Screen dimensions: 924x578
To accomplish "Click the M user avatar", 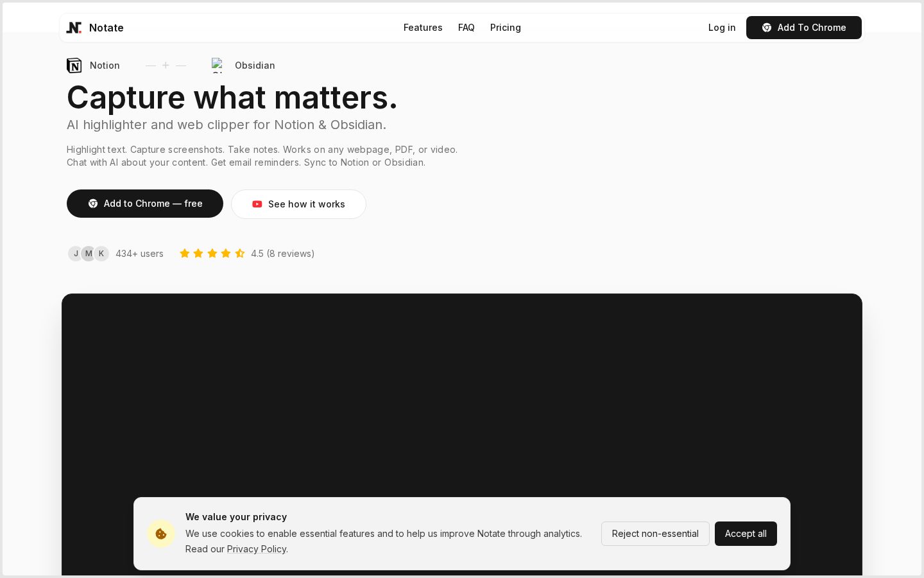I will tap(89, 254).
